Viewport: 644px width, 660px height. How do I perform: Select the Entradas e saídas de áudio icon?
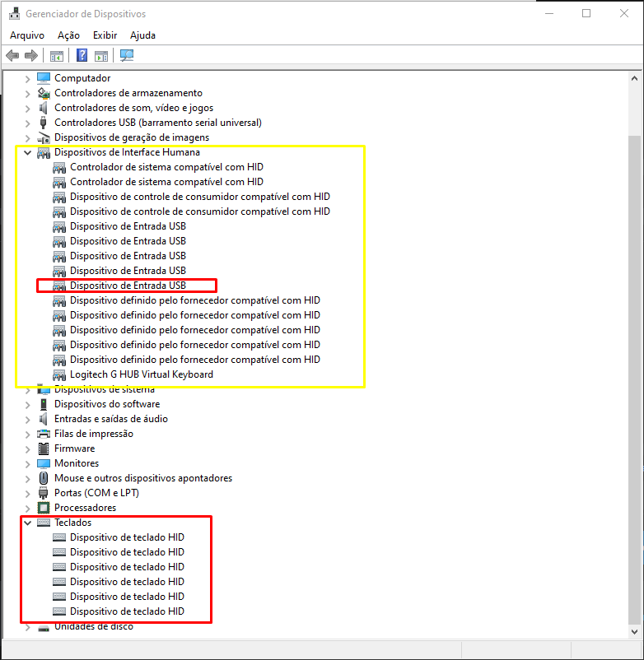[x=44, y=419]
